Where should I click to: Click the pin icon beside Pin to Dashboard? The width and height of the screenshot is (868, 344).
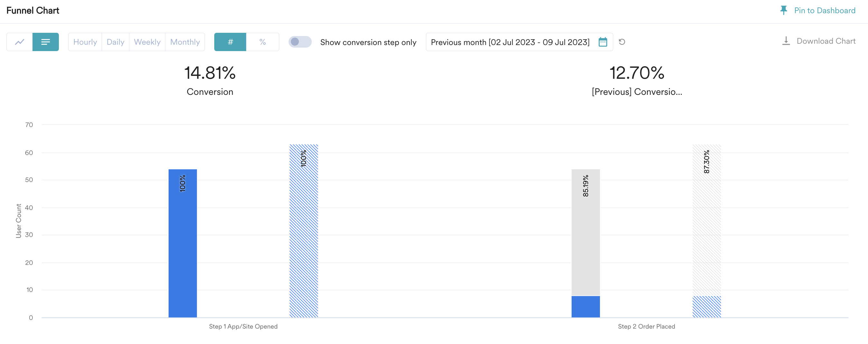(x=784, y=10)
